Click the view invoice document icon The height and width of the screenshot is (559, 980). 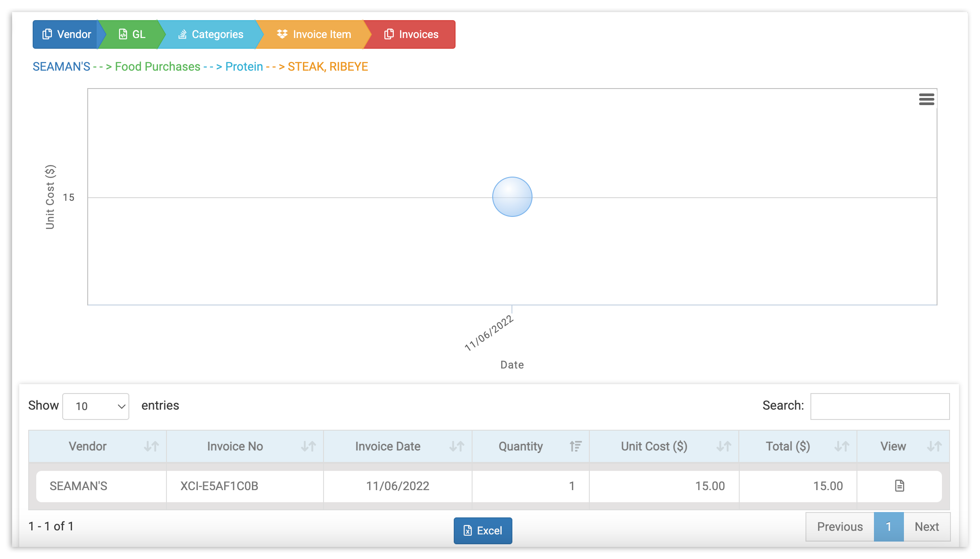[899, 486]
